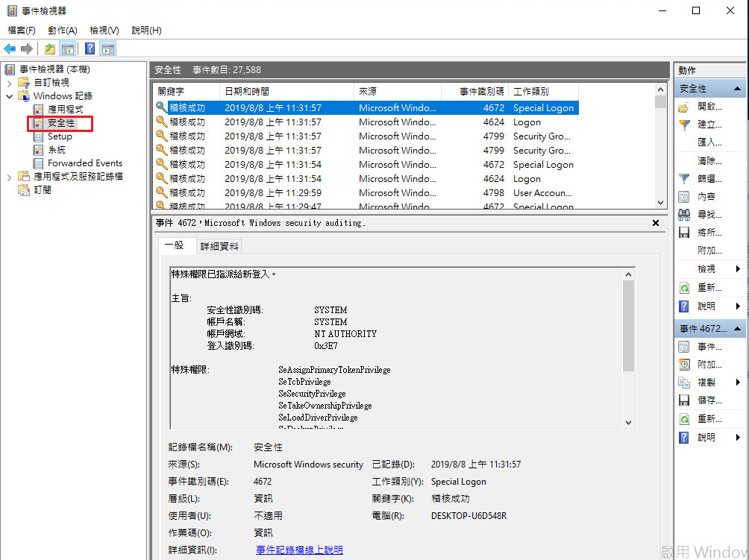
Task: Toggle the console tree pane toolbar icon
Action: pyautogui.click(x=68, y=48)
